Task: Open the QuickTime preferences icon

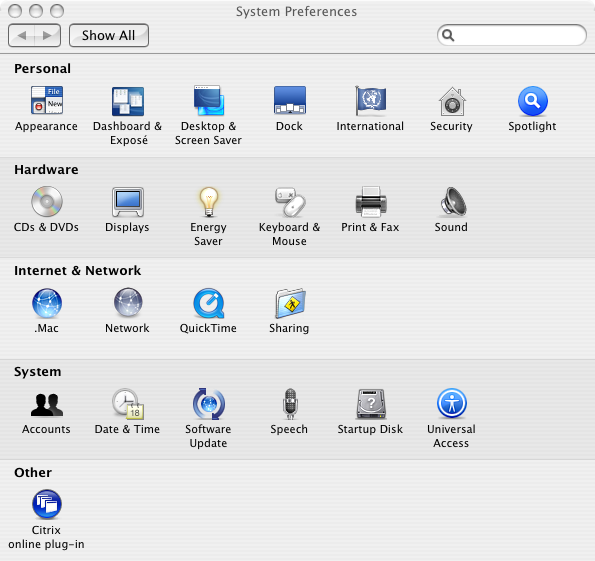Action: [209, 303]
